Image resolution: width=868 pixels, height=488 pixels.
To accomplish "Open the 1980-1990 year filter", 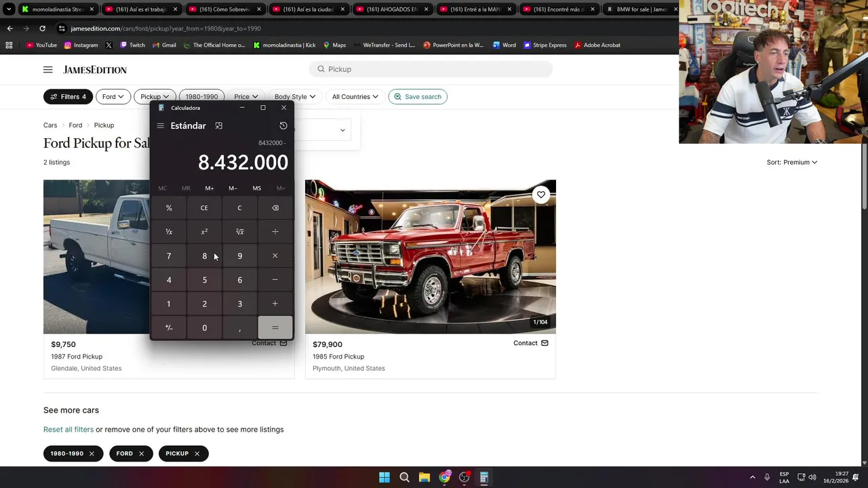I will click(201, 97).
